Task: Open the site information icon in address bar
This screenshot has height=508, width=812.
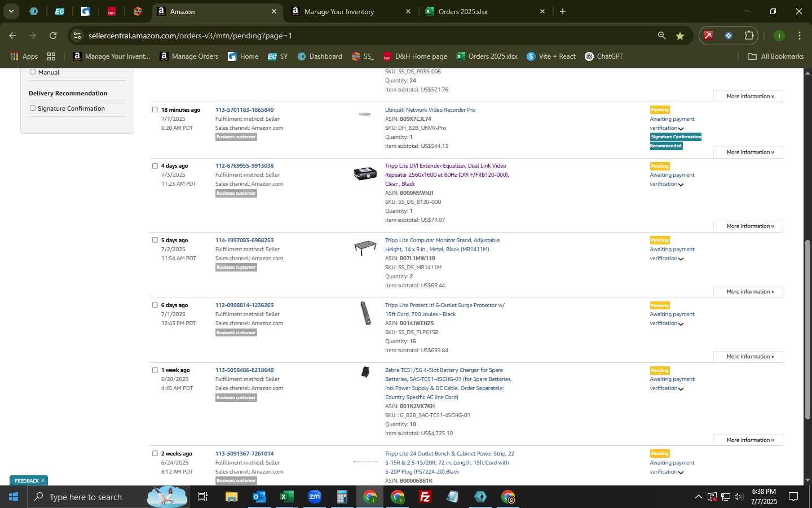Action: [x=77, y=36]
